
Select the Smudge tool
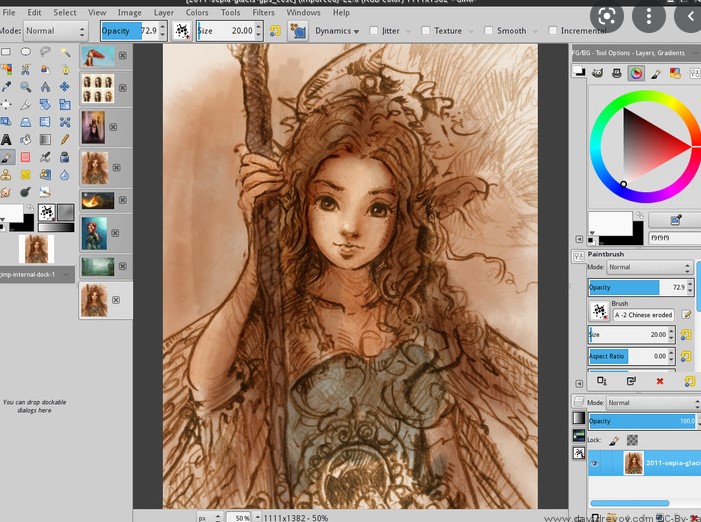coord(6,192)
